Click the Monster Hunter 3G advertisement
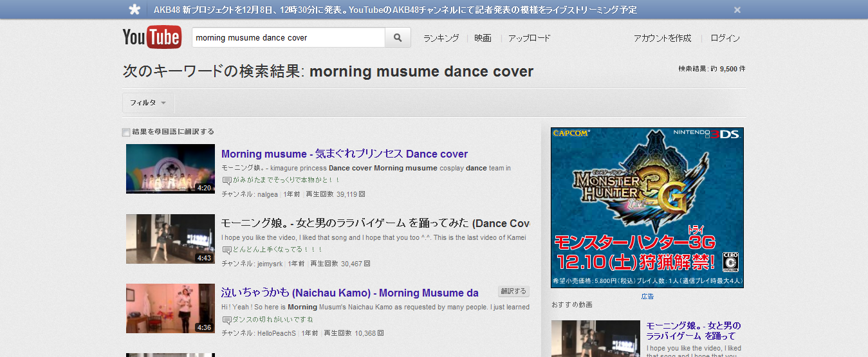 (647, 207)
